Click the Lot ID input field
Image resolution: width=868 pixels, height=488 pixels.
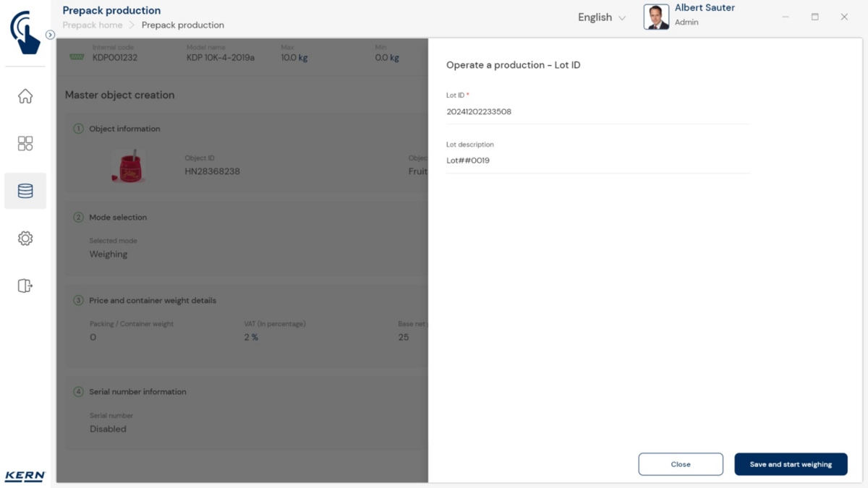[597, 112]
